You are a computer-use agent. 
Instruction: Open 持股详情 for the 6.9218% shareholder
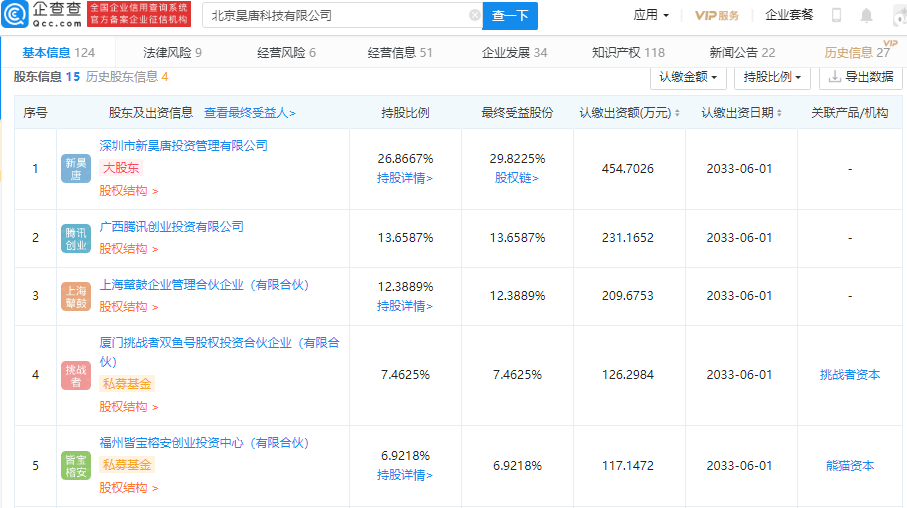405,475
